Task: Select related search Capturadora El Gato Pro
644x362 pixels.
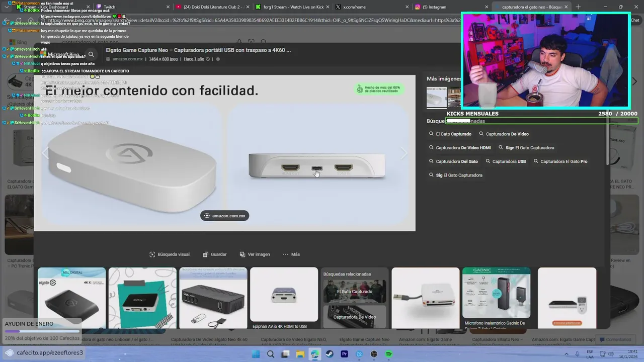Action: 560,161
